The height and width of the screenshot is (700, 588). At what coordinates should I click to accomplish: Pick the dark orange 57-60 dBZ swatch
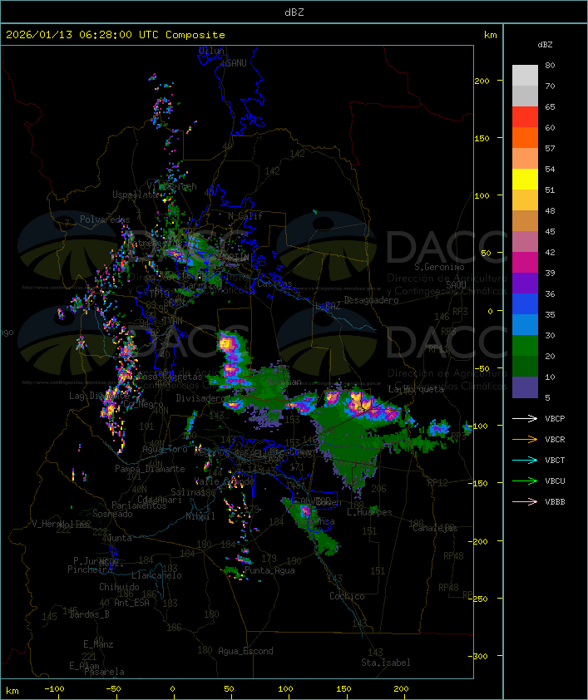point(525,137)
